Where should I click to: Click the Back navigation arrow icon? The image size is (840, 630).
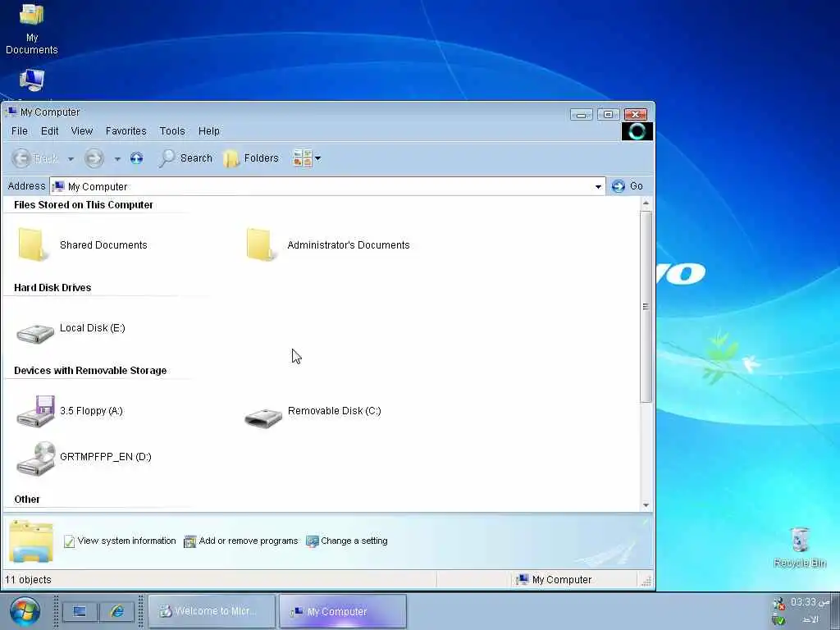pyautogui.click(x=21, y=158)
